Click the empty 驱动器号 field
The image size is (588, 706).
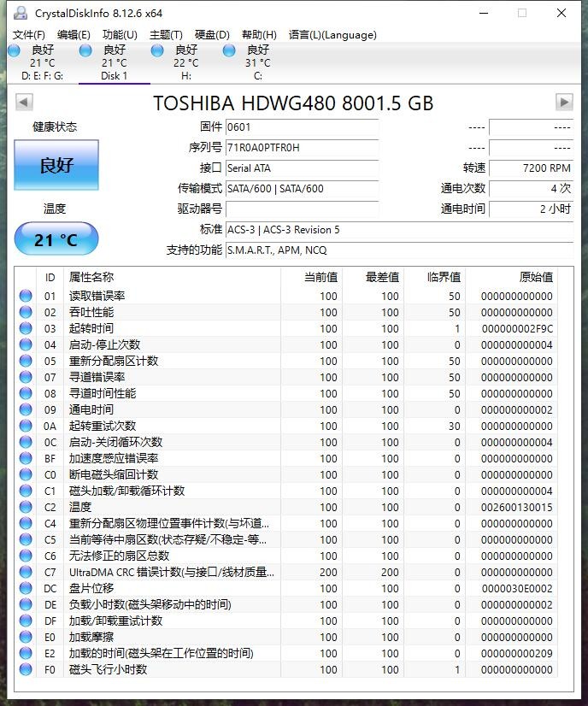pos(302,209)
